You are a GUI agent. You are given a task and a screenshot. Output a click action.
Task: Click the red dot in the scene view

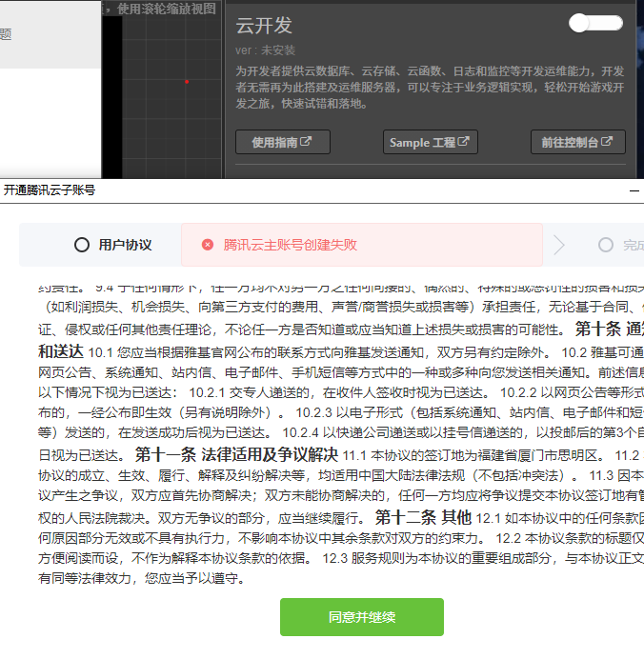[187, 82]
